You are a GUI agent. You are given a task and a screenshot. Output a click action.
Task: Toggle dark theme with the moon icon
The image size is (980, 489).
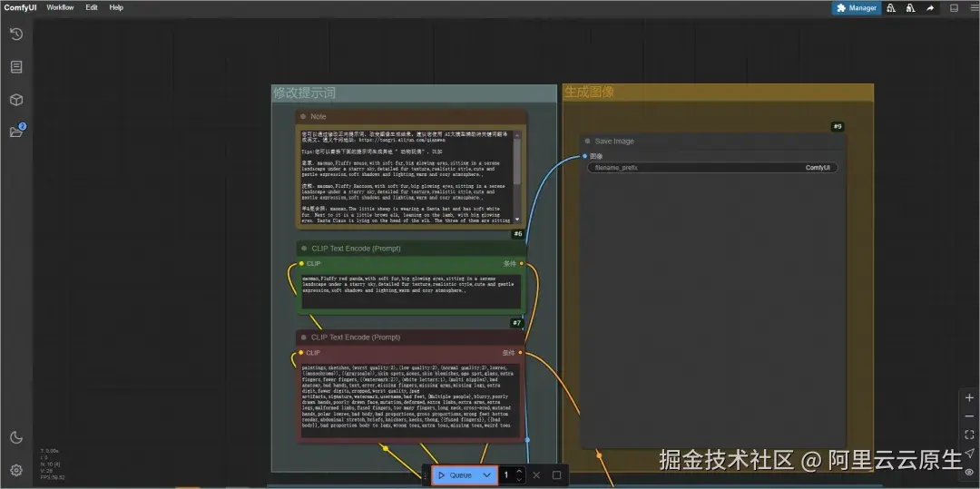click(16, 437)
